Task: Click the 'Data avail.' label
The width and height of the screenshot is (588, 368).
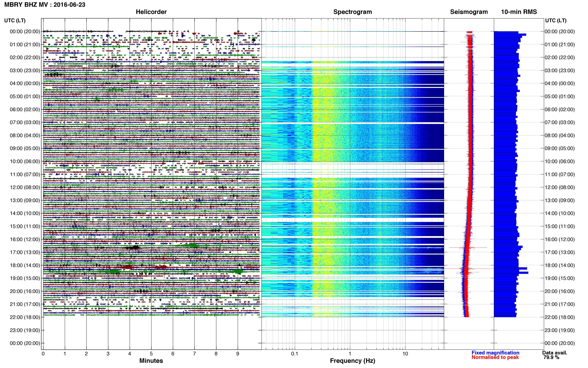Action: (555, 353)
